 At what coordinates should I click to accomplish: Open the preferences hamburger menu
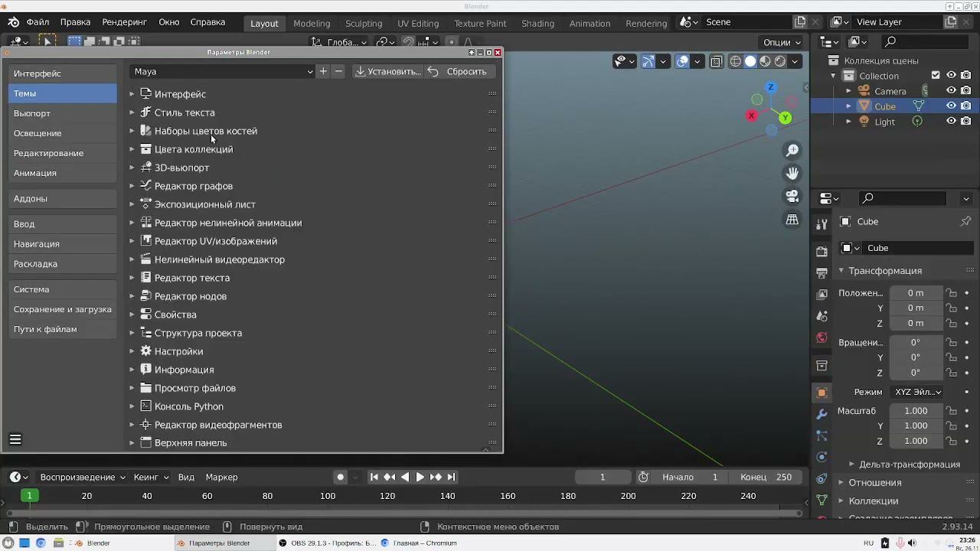pyautogui.click(x=15, y=439)
